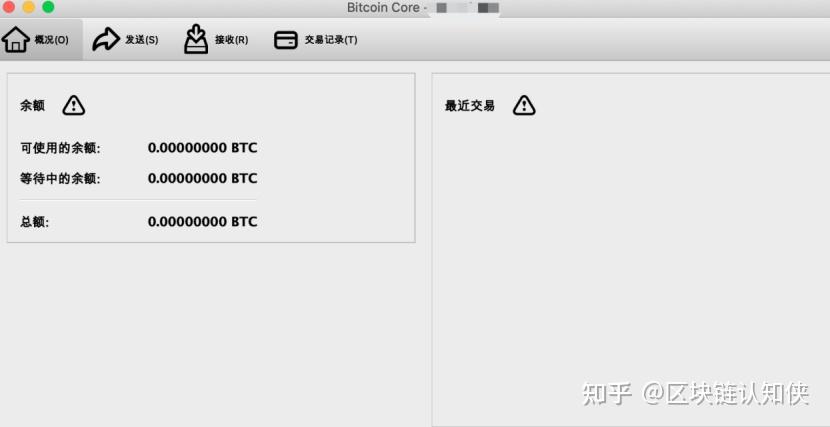The height and width of the screenshot is (427, 830).
Task: Click the Bitcoin Core window title
Action: [x=383, y=8]
